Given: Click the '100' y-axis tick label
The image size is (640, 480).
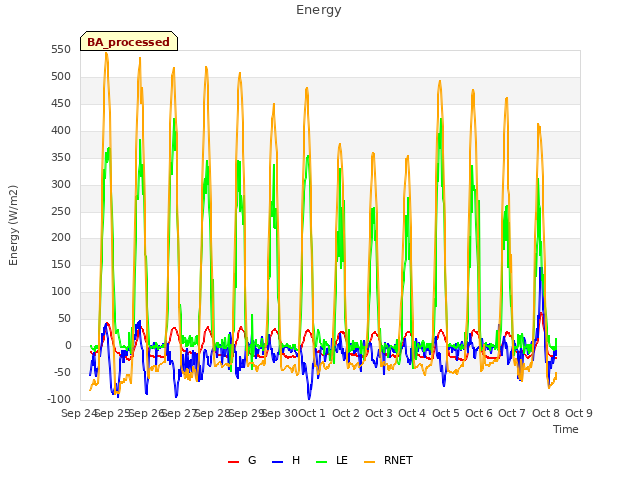Looking at the screenshot, I should (61, 291).
